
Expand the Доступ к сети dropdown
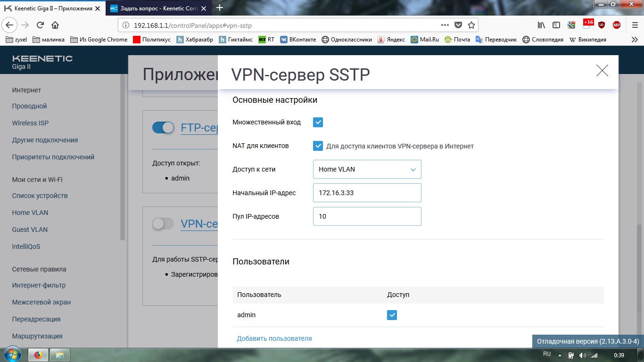click(x=367, y=169)
